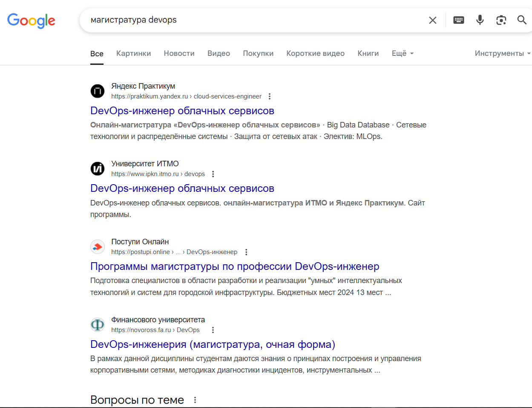Open DevOps-инженерия (магистратура, очная форма) link
The height and width of the screenshot is (408, 532).
[x=213, y=344]
